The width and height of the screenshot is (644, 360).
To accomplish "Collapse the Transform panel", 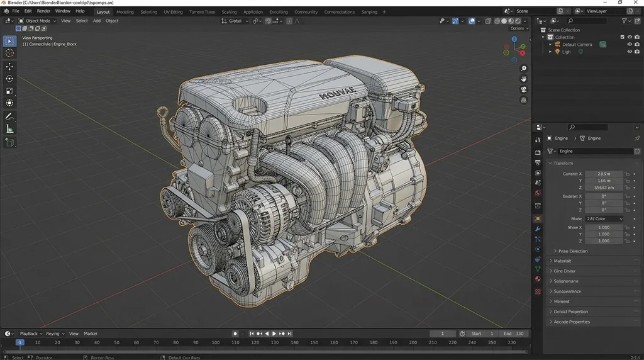I will pos(563,163).
